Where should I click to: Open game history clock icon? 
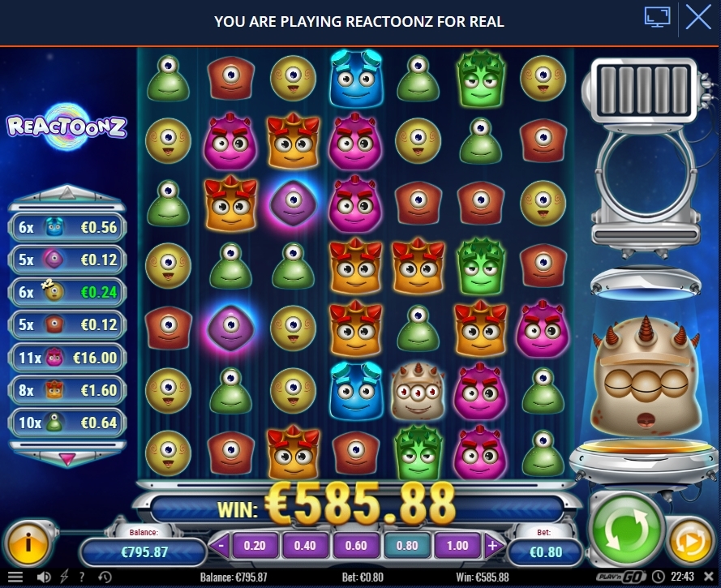pos(105,577)
